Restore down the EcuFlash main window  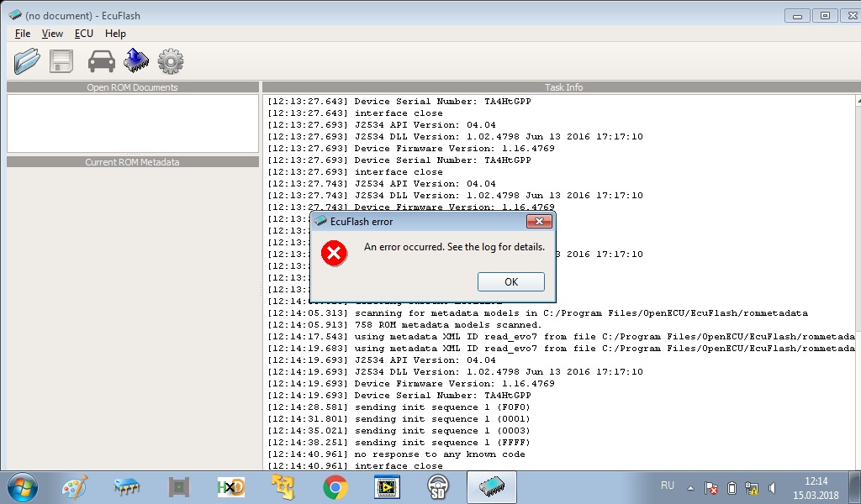pos(825,16)
